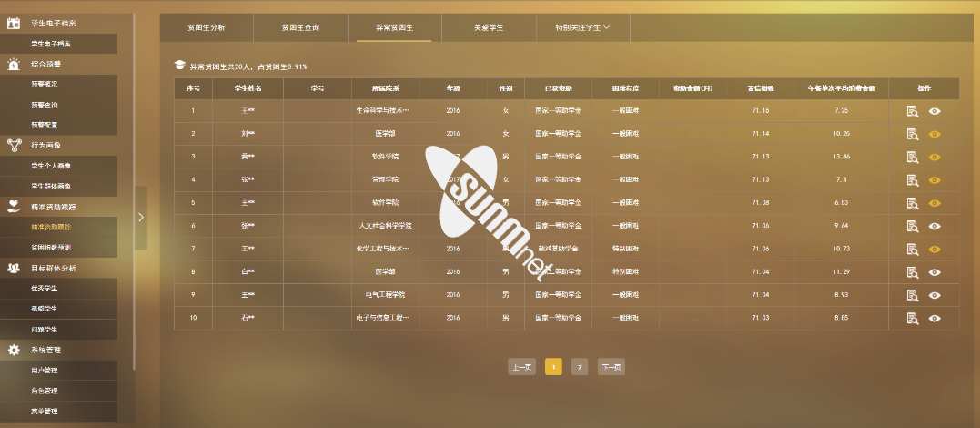Go to page 2 of results
The width and height of the screenshot is (980, 428).
click(x=580, y=367)
